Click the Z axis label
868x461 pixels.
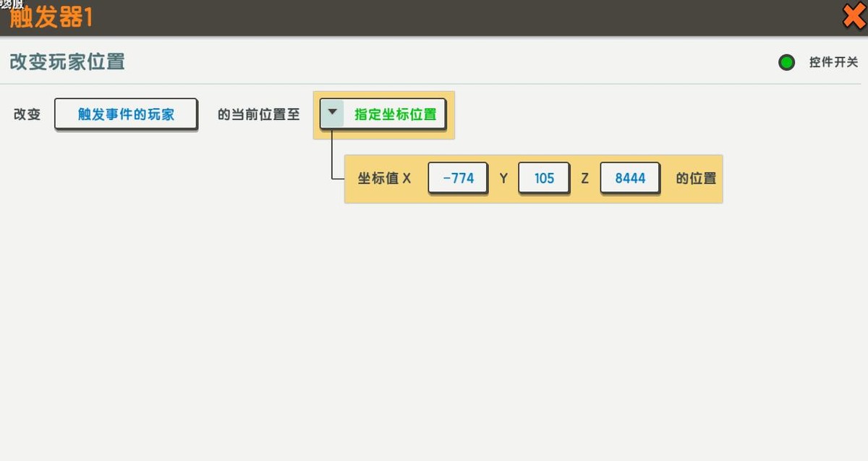click(x=585, y=178)
